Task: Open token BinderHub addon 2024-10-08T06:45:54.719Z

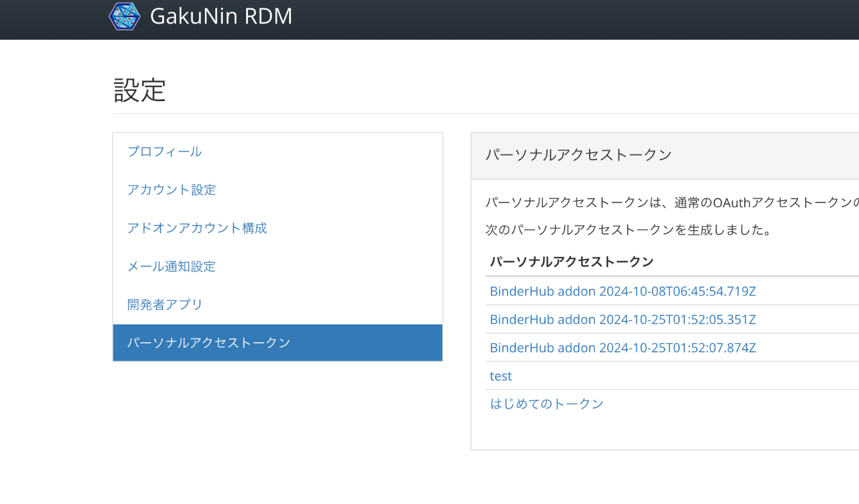Action: coord(623,291)
